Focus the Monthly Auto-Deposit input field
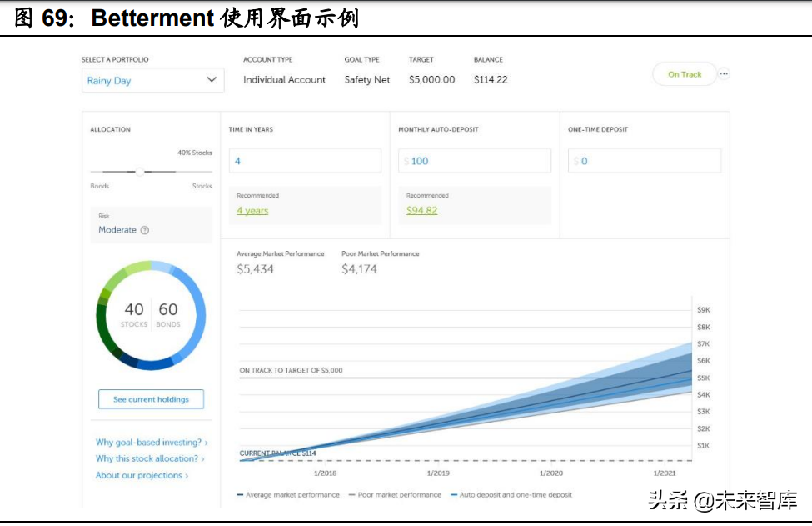This screenshot has width=812, height=526. point(475,161)
